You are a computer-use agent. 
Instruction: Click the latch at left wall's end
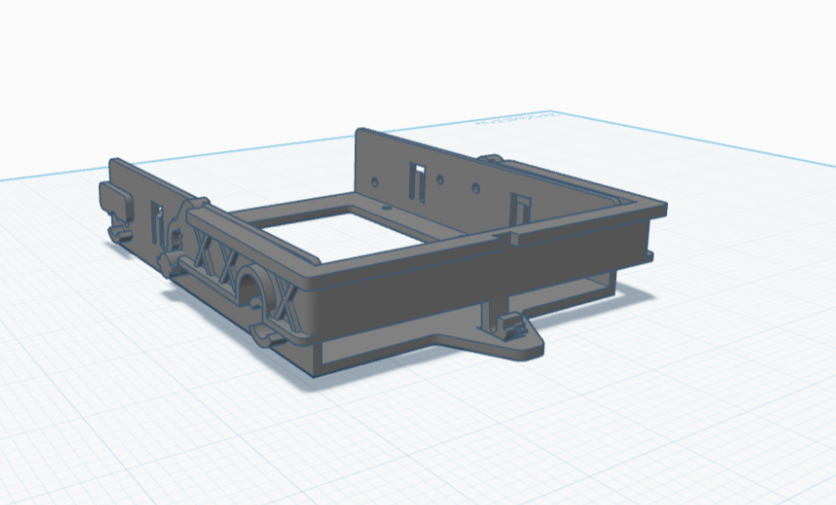pos(114,200)
